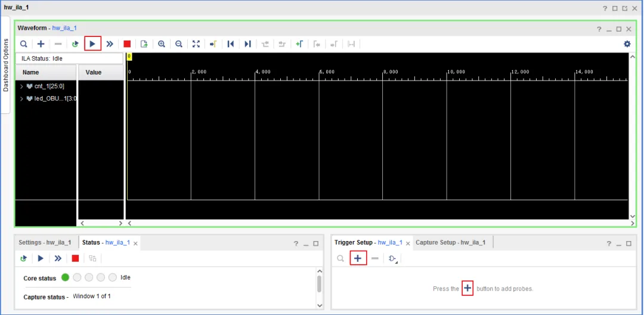The image size is (644, 315).
Task: Click waveform vertical scrollbar up arrow
Action: tap(633, 57)
